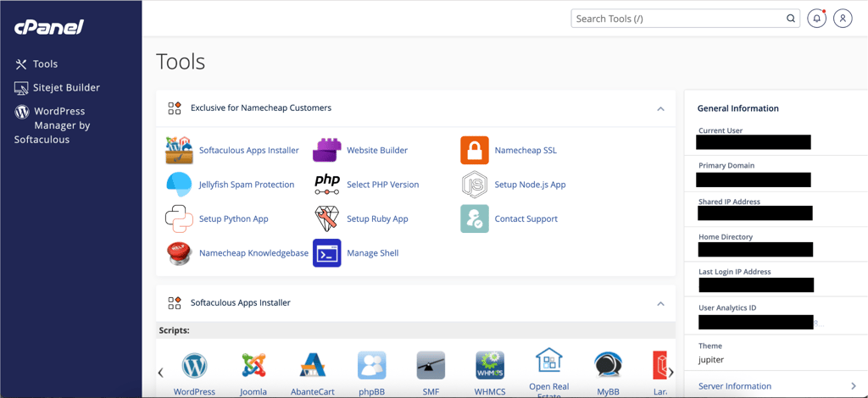Open Softaculous Apps Installer toolbox icon
Viewport: 868px width, 398px height.
coord(179,150)
